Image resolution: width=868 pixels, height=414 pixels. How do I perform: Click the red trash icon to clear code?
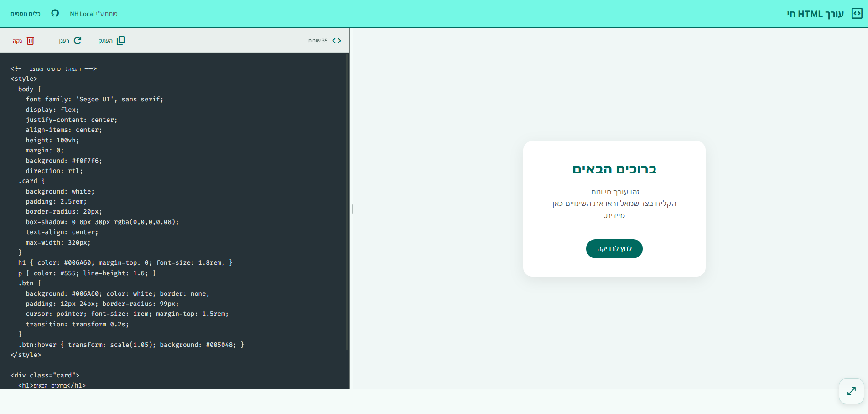(31, 41)
